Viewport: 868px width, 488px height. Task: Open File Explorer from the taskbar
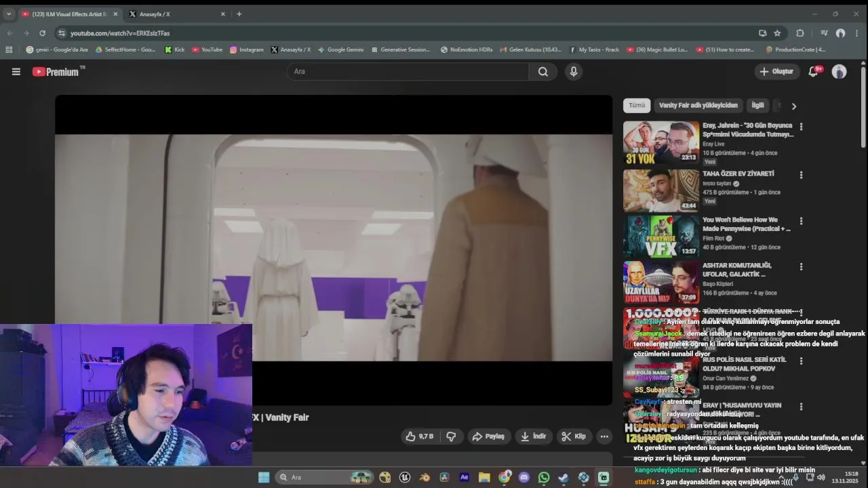[x=484, y=477]
